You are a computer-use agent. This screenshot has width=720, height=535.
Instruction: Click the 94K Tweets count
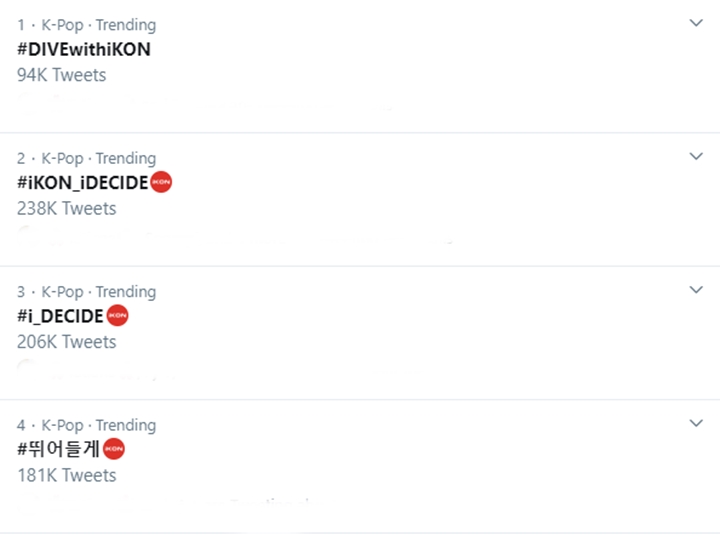pos(61,74)
